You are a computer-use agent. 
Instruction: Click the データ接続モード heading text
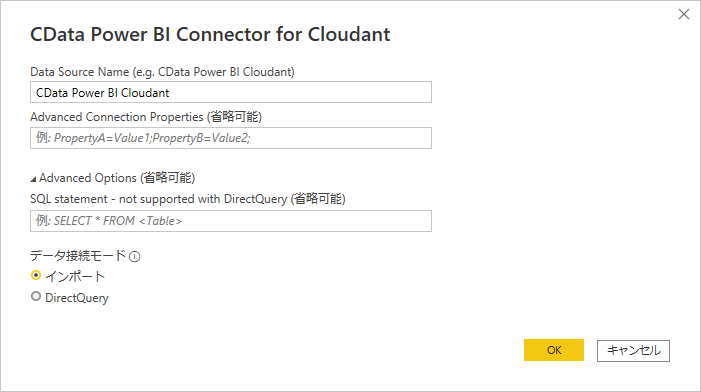(x=78, y=256)
